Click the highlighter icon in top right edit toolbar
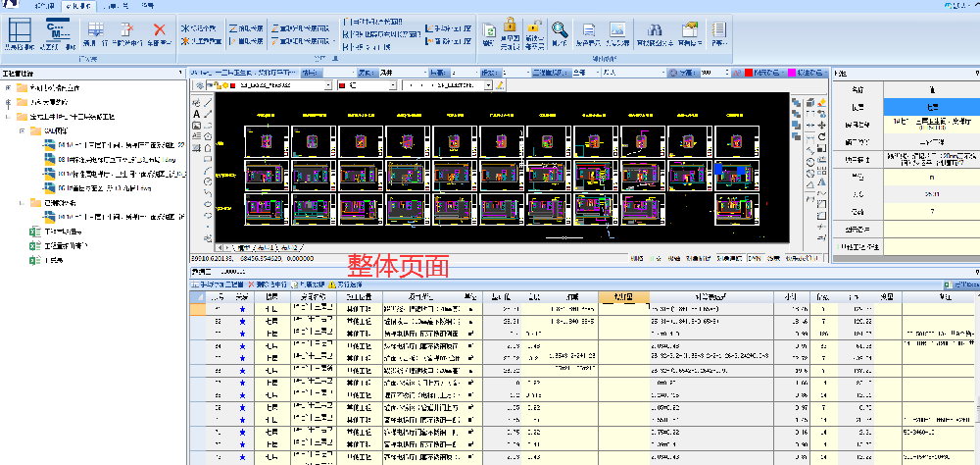Image resolution: width=980 pixels, height=465 pixels. click(x=821, y=103)
